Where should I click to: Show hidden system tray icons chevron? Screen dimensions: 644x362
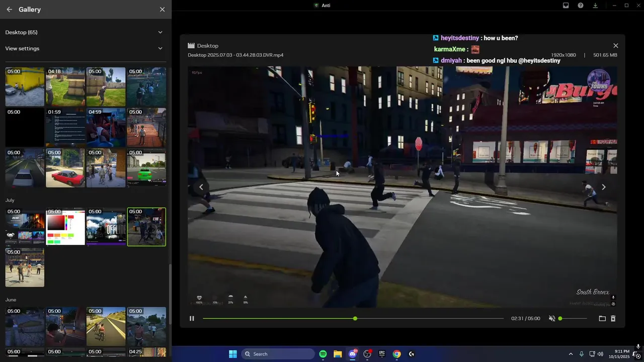tap(571, 354)
